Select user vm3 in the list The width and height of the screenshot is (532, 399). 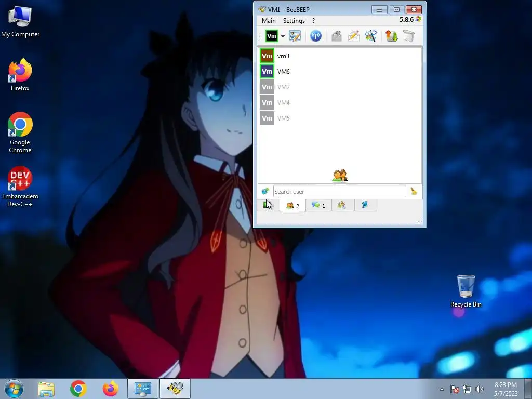pos(340,56)
